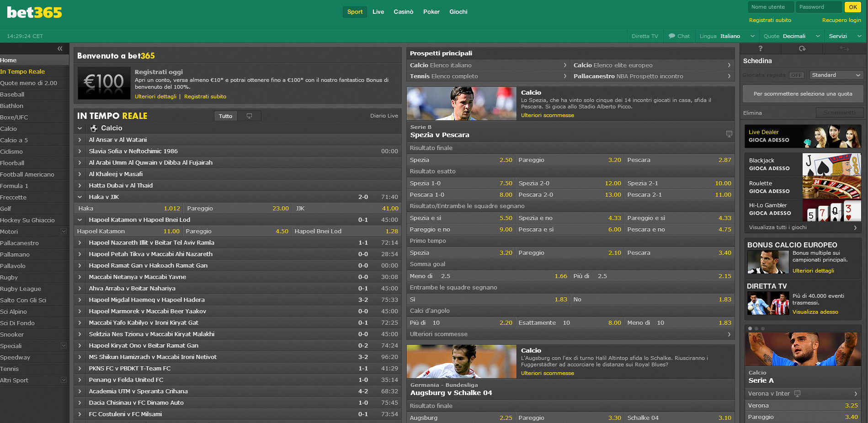This screenshot has height=423, width=868.
Task: Select the Sport tab
Action: [355, 12]
